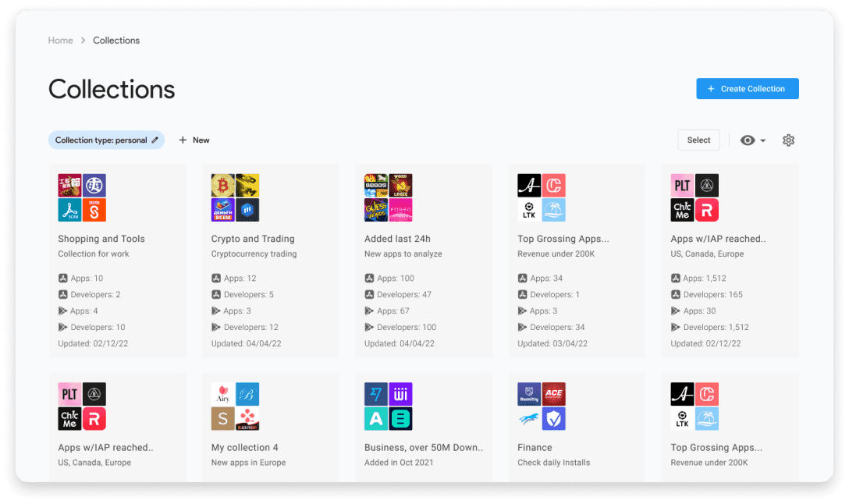Expand the dropdown arrow beside the eye icon
The image size is (849, 504).
click(x=763, y=141)
